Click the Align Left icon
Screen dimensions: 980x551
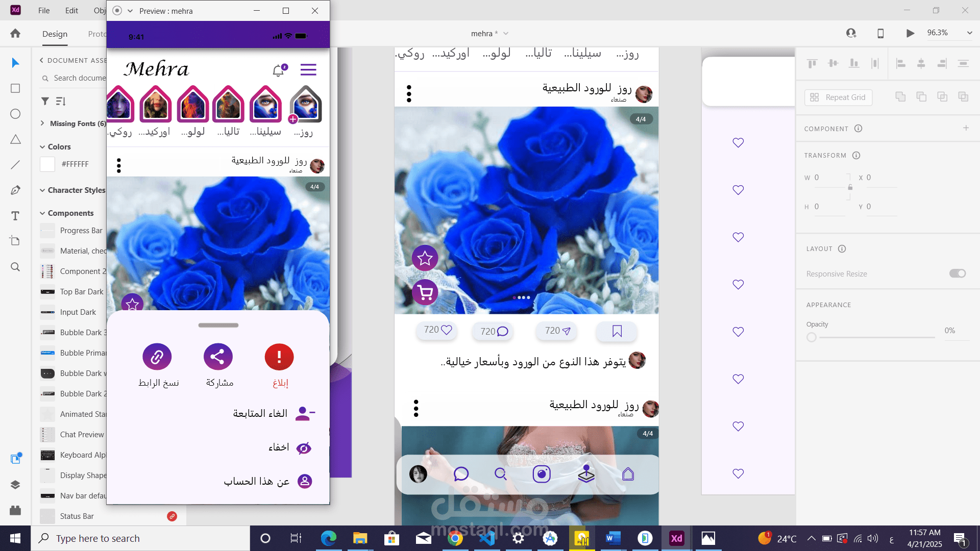coord(901,63)
